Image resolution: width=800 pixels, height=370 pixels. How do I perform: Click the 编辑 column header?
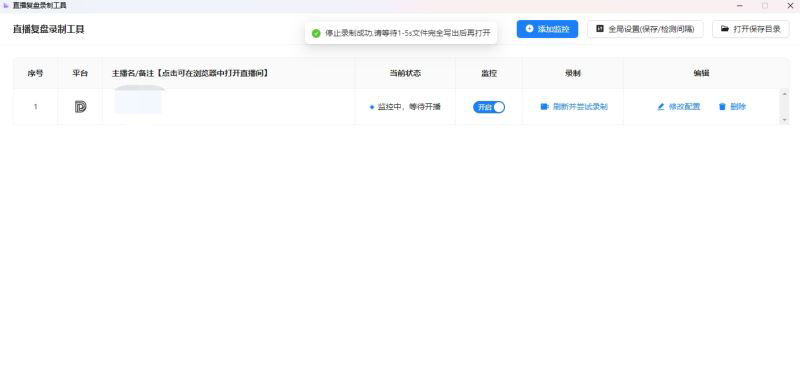[701, 73]
